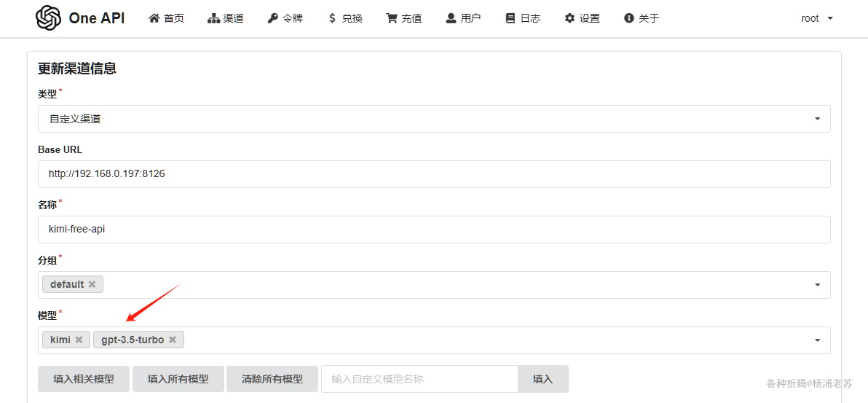Focus the custom model name input

click(x=419, y=379)
